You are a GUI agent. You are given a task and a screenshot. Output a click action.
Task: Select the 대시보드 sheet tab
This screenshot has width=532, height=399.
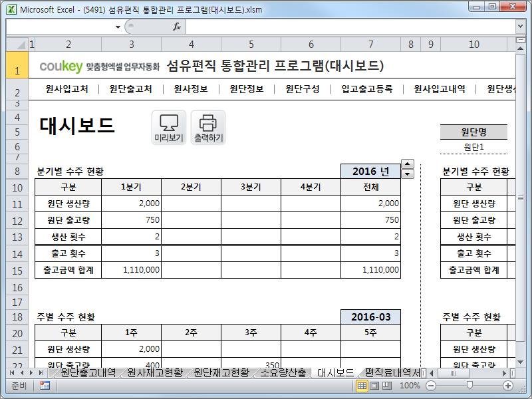point(336,373)
